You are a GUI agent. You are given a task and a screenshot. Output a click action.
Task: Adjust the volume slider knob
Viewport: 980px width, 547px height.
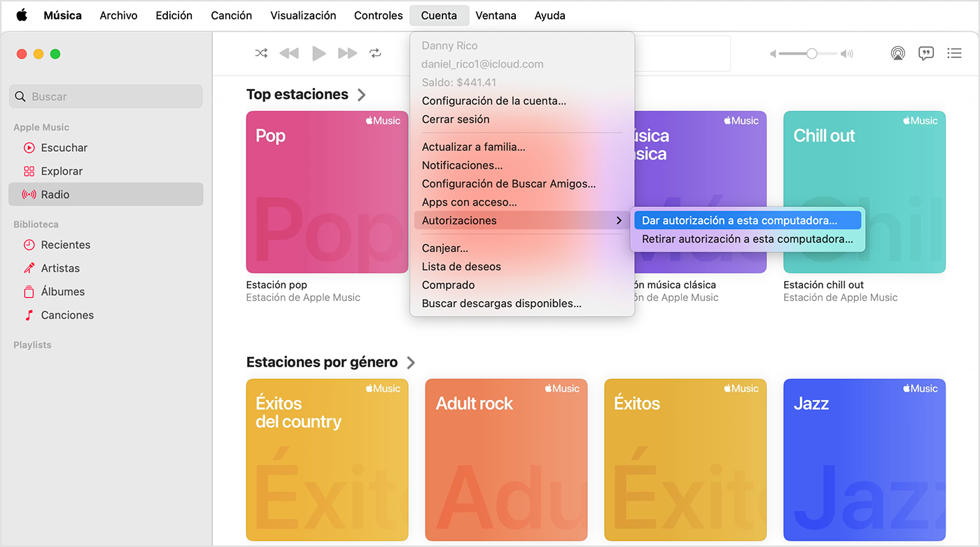coord(811,53)
